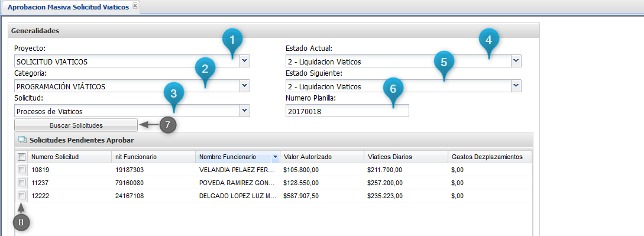Tick the checkbox for solicitud 12222
Viewport: 644px width, 236px height.
point(22,196)
